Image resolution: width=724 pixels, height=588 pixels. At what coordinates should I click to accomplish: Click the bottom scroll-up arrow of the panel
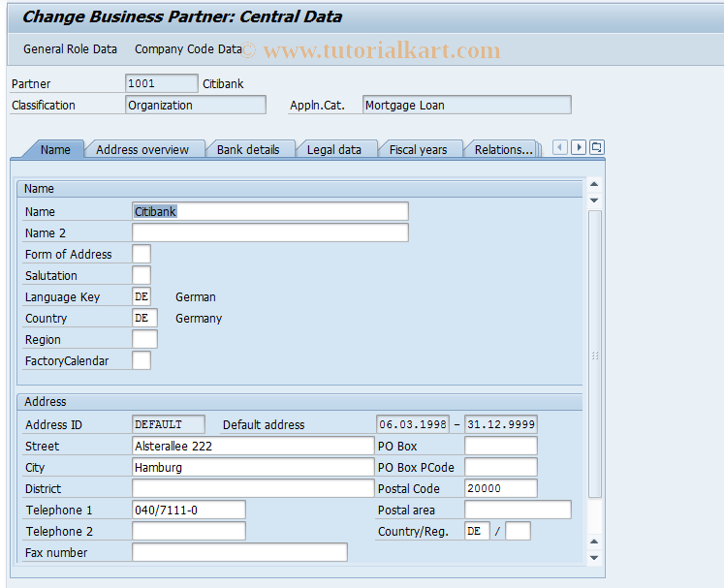(594, 542)
